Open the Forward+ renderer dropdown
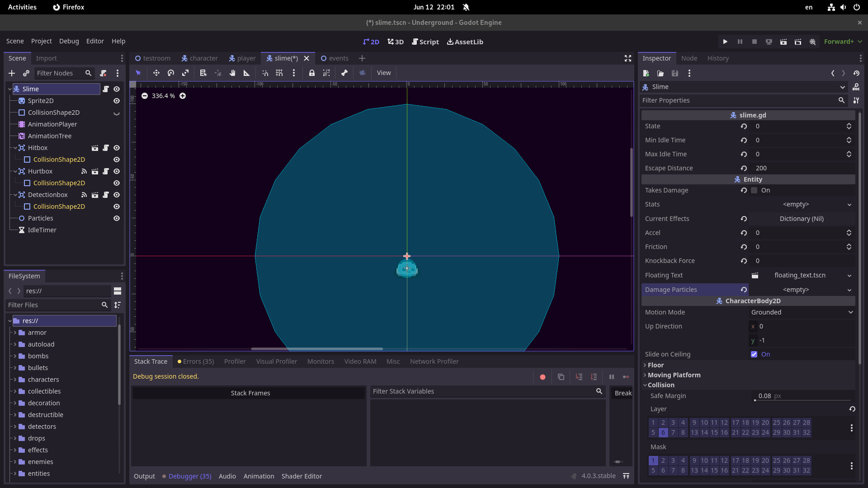 [x=842, y=41]
